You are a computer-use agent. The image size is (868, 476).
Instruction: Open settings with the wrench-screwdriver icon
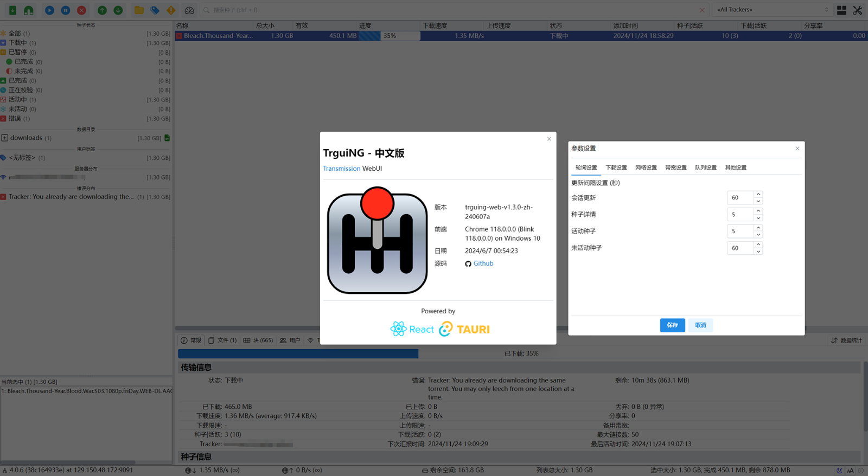(x=858, y=10)
